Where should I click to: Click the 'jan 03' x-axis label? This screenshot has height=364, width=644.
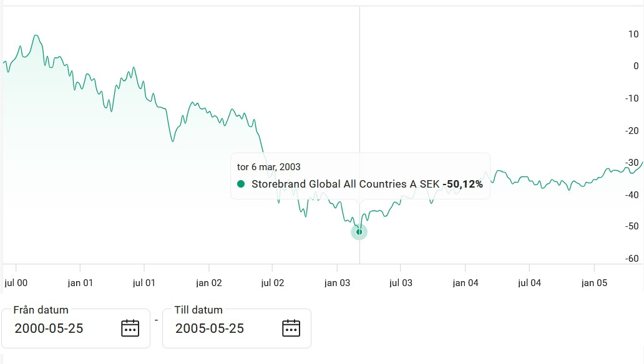[x=338, y=283]
